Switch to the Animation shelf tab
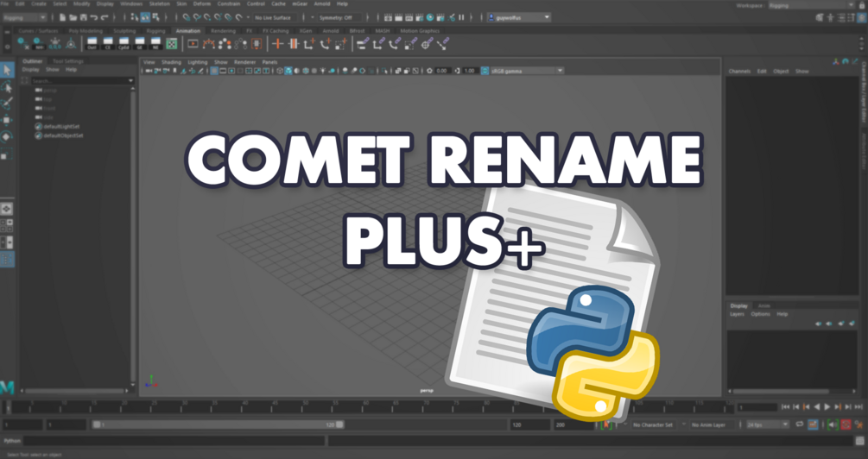868x459 pixels. click(x=188, y=31)
